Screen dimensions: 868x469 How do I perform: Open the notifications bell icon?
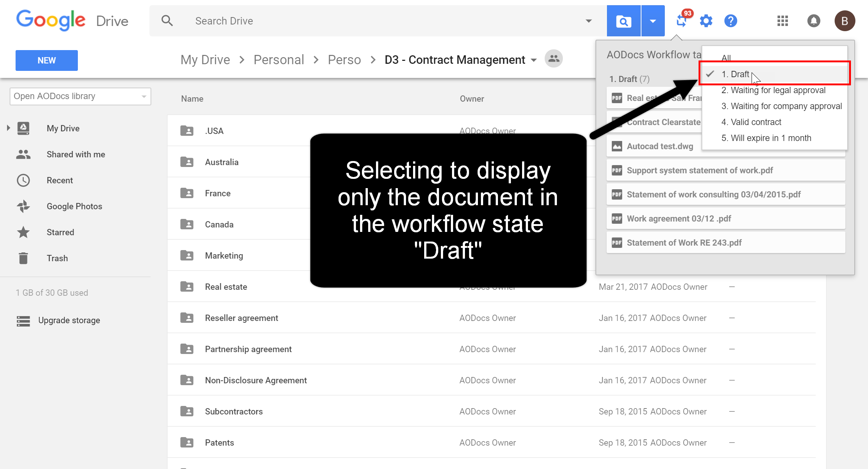point(814,21)
